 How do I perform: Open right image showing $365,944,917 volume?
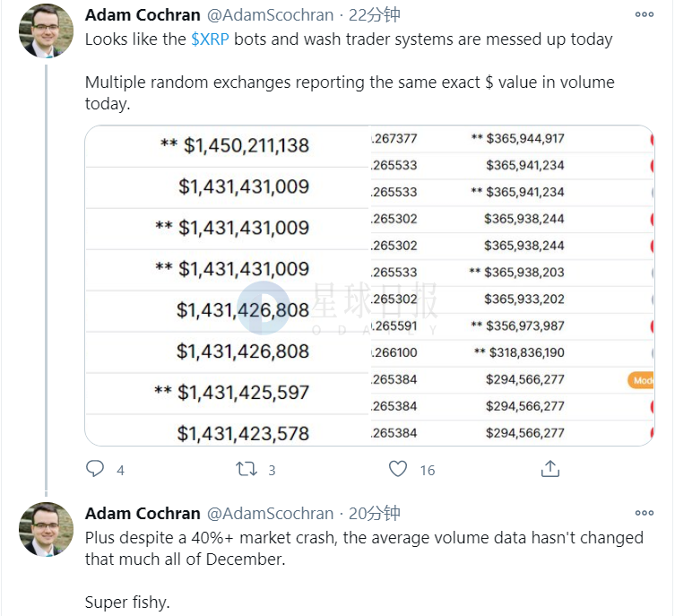point(512,285)
